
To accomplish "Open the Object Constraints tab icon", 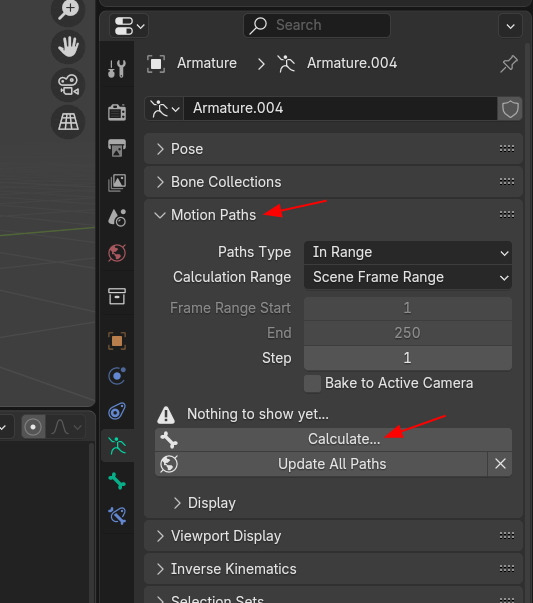I will coord(117,411).
